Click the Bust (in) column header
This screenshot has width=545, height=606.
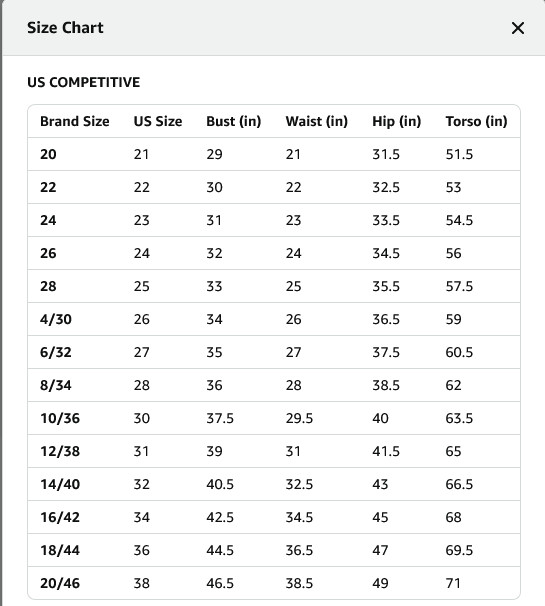(233, 121)
